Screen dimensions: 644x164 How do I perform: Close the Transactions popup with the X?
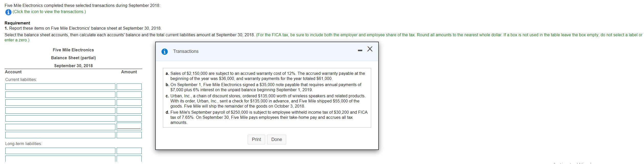370,49
